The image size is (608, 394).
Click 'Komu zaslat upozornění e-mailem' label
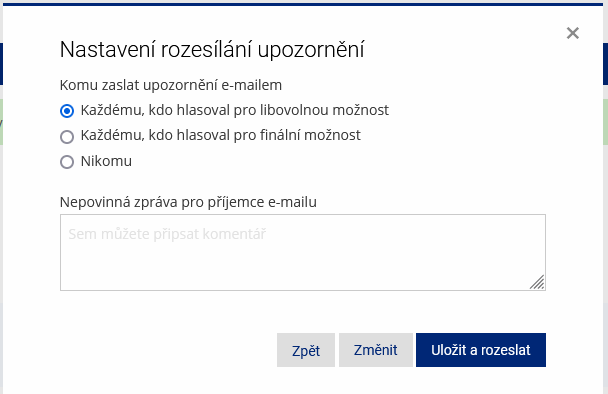(171, 85)
